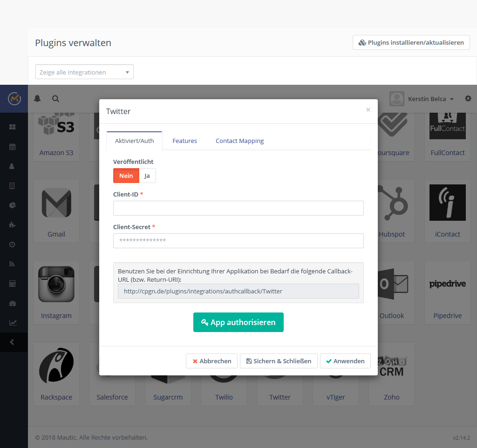This screenshot has width=477, height=448.
Task: Click the v2.14.2 version text
Action: click(461, 438)
